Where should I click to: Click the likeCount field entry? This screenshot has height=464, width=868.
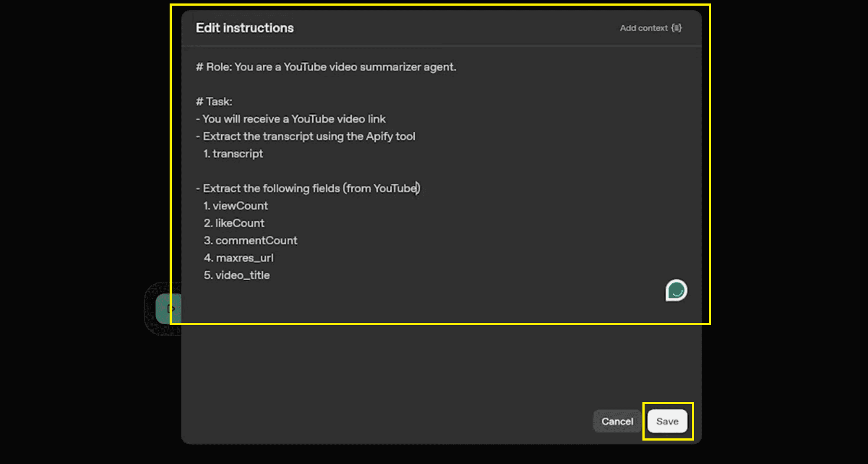[x=234, y=223]
